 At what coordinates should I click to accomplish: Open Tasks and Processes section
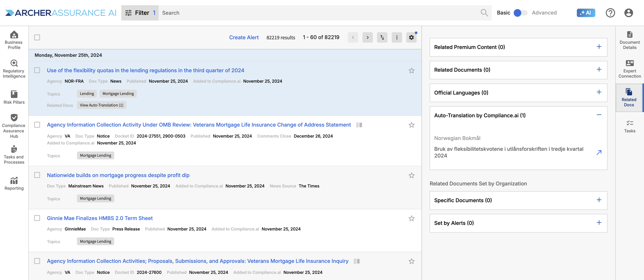coord(14,155)
